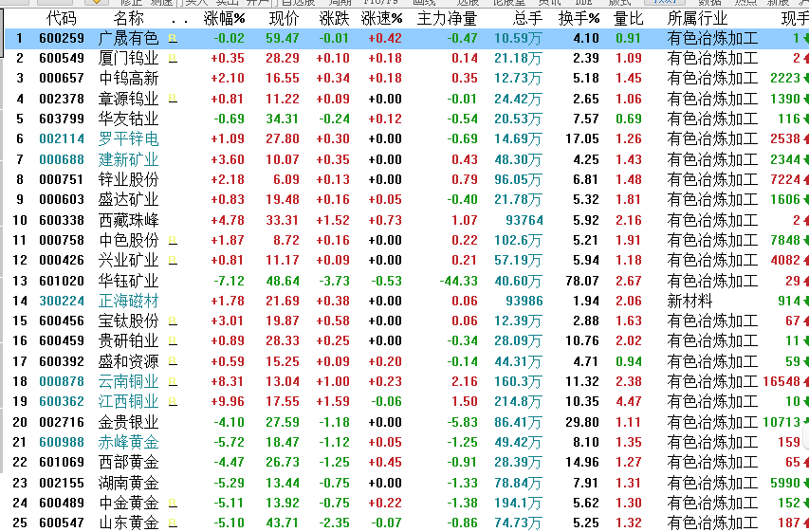Select stock code 002378
809x532 pixels.
coord(62,99)
